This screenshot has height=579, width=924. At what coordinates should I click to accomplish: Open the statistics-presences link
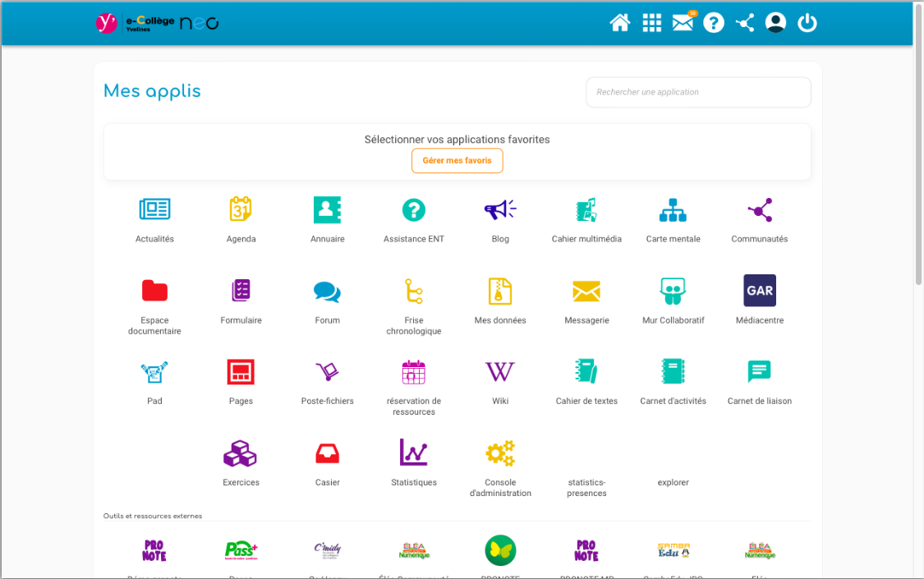coord(586,488)
